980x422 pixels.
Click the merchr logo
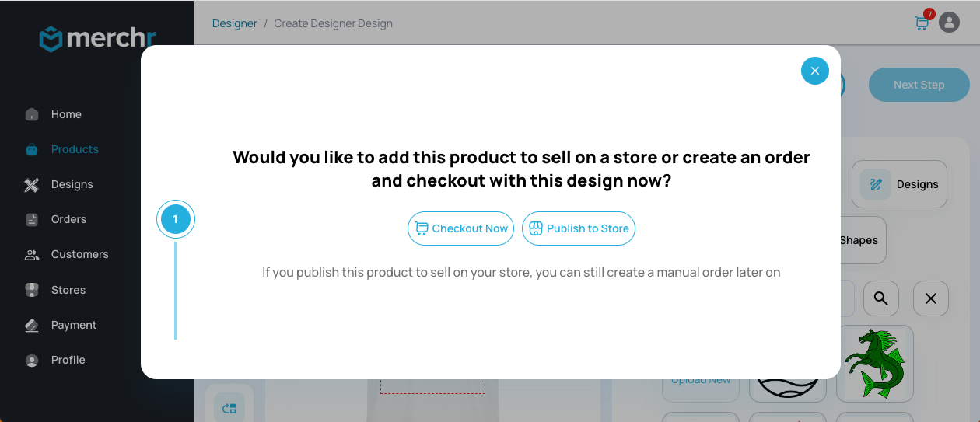click(97, 38)
